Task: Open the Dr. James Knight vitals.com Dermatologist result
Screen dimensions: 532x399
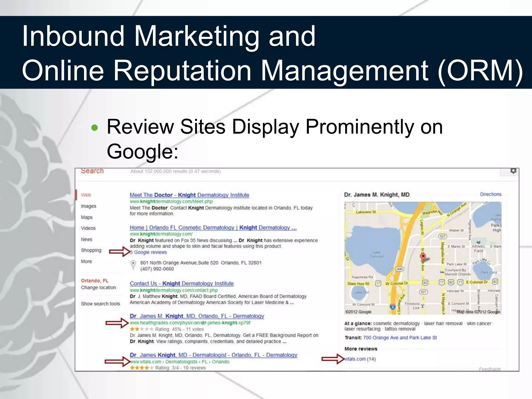Action: (214, 355)
